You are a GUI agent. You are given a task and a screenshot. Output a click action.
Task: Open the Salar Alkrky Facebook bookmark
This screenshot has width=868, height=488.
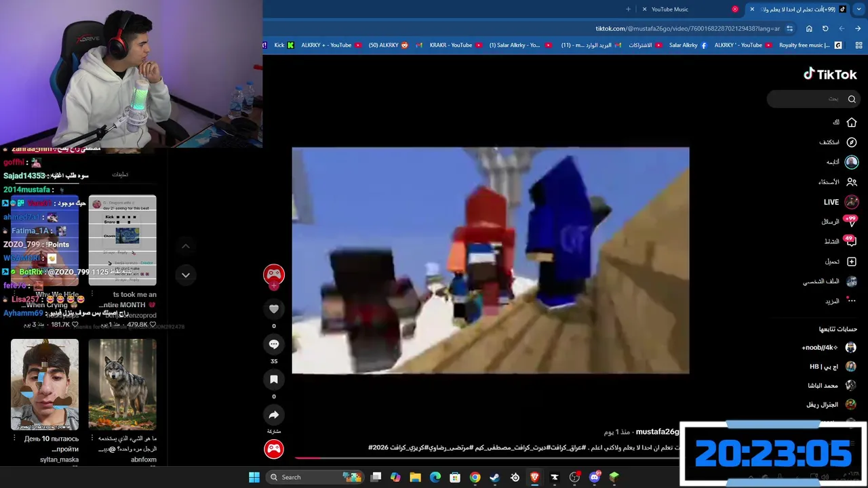(x=688, y=45)
